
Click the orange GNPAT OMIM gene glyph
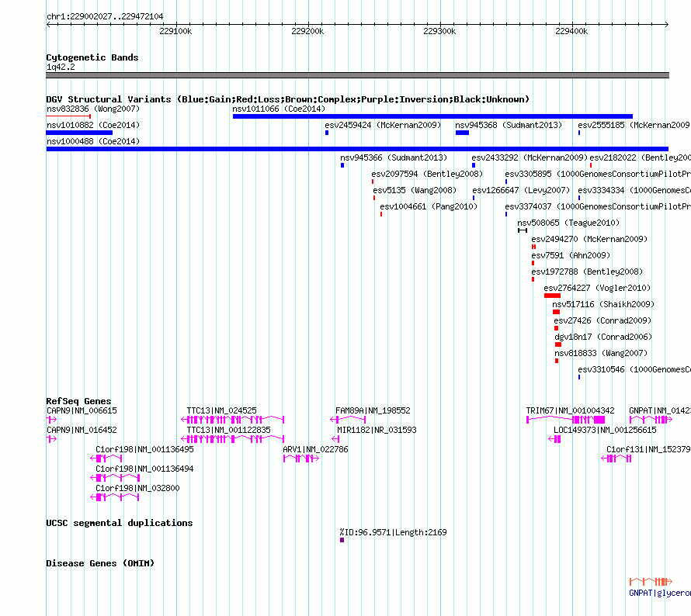coord(651,582)
